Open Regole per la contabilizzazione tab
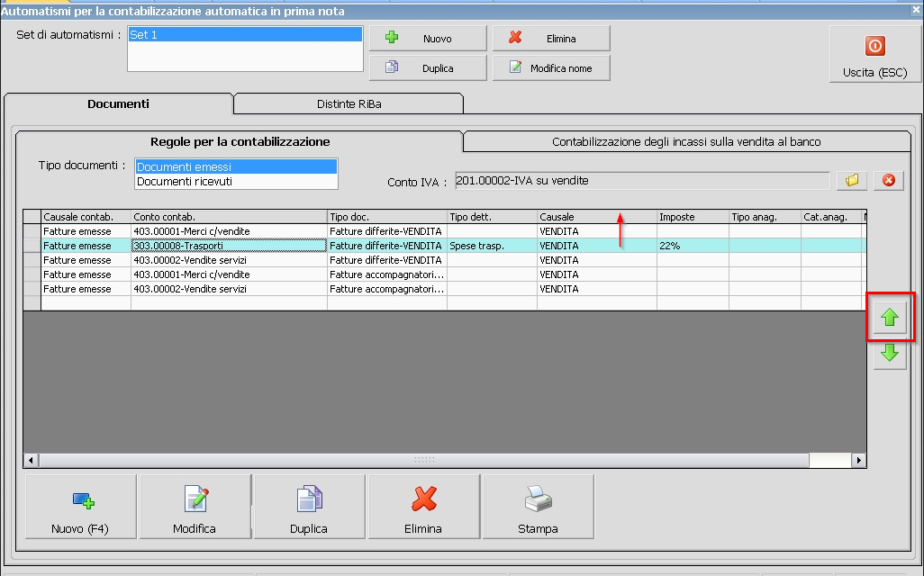The width and height of the screenshot is (924, 576). 240,141
